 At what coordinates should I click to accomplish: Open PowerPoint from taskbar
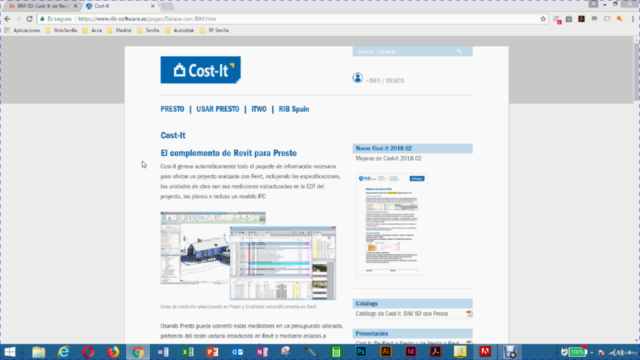[212, 352]
